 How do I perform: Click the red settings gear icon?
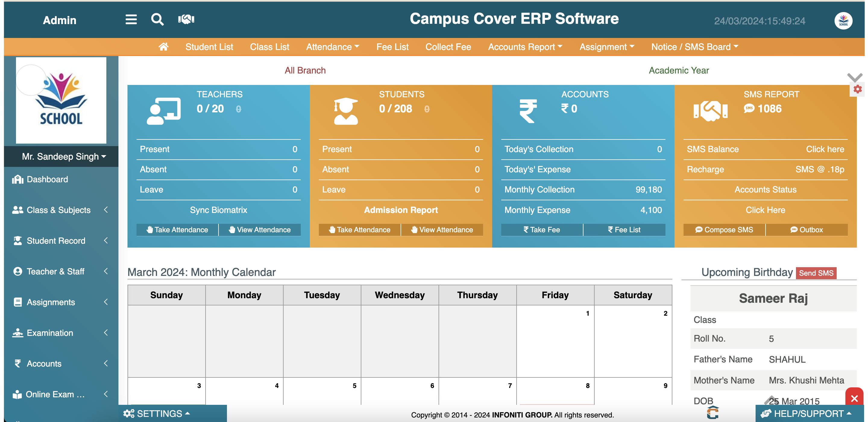[857, 89]
